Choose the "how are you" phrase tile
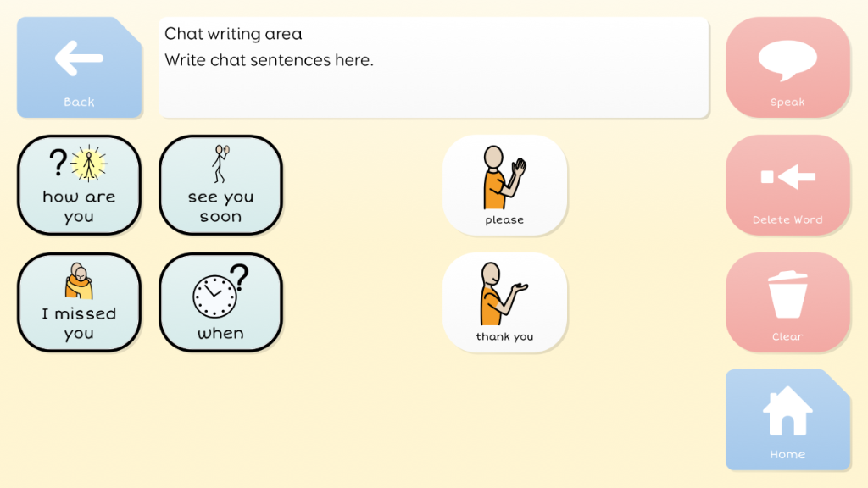The height and width of the screenshot is (488, 868). [79, 185]
